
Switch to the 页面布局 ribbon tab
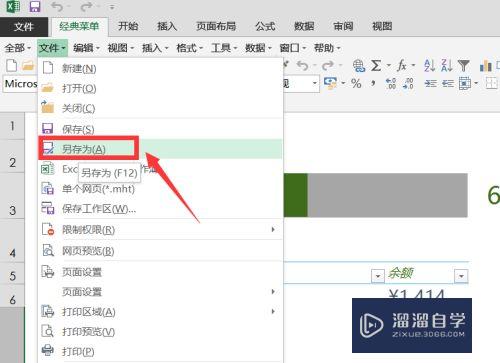[x=216, y=26]
